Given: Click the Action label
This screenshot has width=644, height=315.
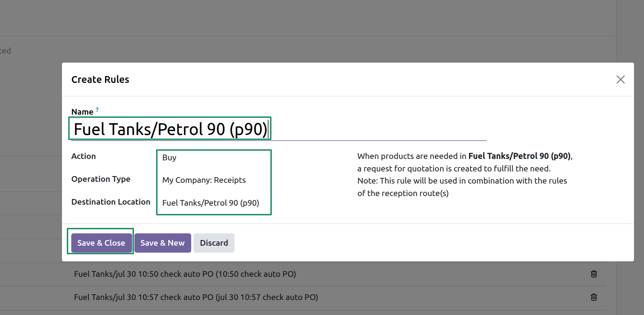Looking at the screenshot, I should click(84, 156).
